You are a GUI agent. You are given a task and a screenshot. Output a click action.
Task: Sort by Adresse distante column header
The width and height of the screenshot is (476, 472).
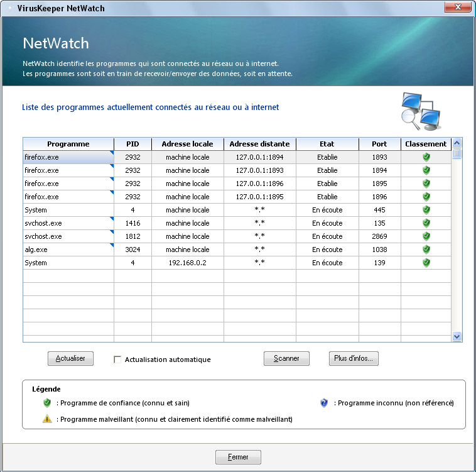point(260,144)
